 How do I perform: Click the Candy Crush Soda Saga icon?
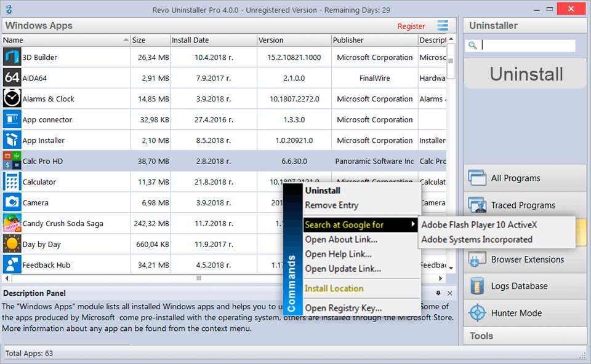(12, 223)
